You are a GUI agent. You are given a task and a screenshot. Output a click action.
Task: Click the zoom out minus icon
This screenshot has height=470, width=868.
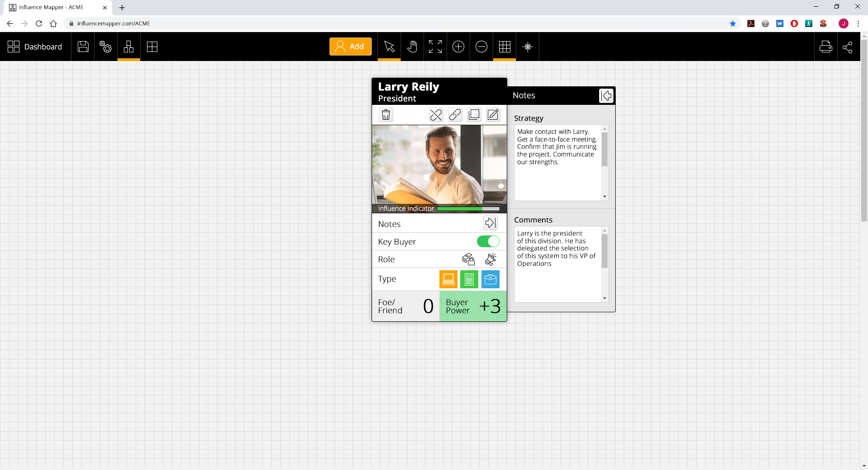click(x=481, y=47)
